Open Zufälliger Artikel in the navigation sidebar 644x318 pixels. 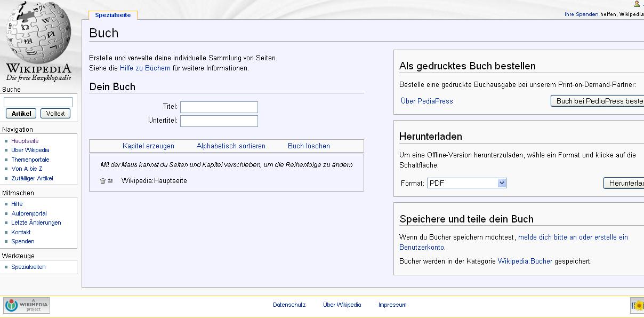point(32,178)
